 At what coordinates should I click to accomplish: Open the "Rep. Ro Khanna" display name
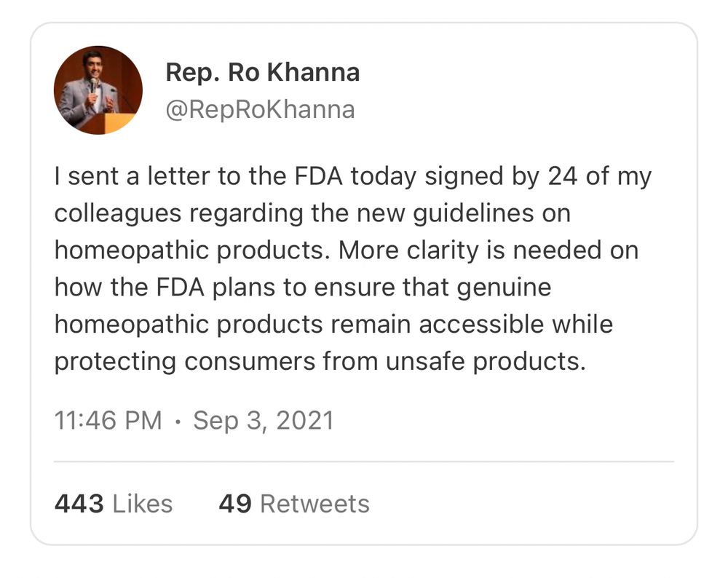click(x=262, y=73)
